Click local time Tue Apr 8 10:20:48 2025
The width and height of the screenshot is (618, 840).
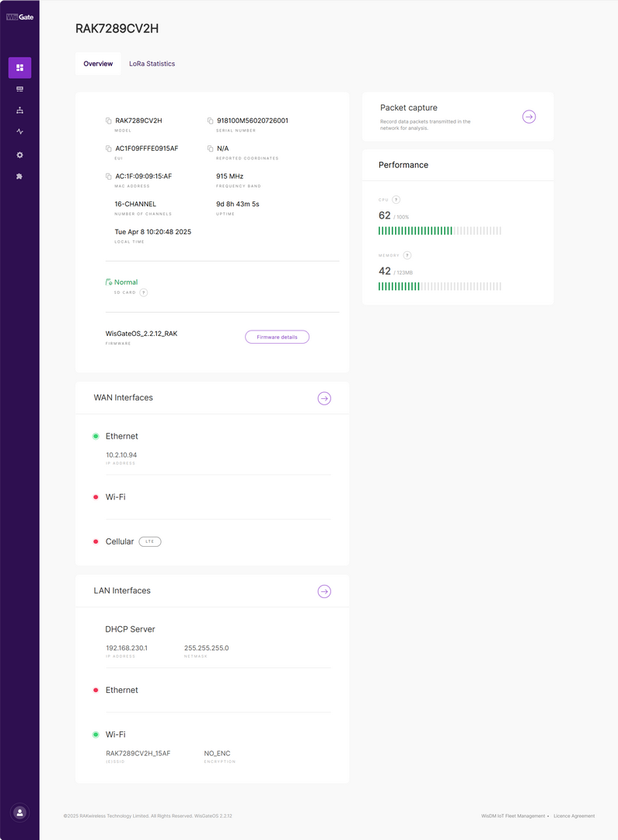[x=152, y=232]
